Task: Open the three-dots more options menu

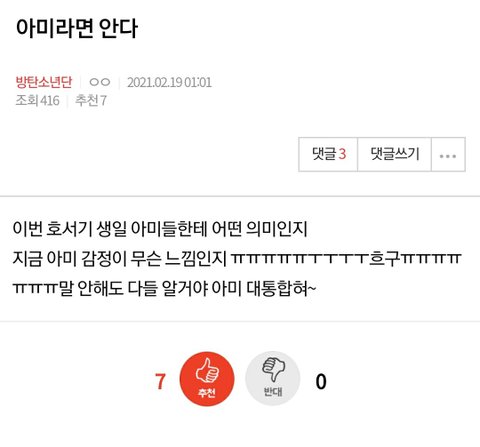Action: pos(448,155)
